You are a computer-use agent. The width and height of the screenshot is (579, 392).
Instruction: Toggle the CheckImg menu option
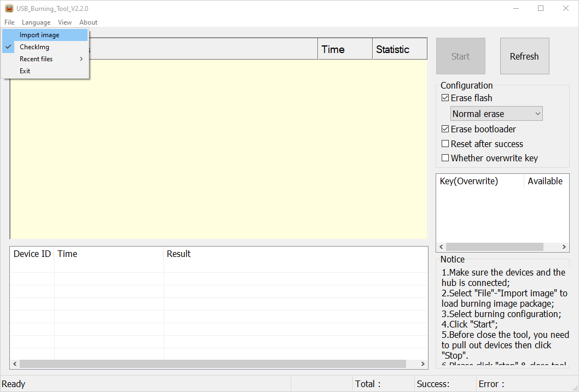pyautogui.click(x=45, y=47)
